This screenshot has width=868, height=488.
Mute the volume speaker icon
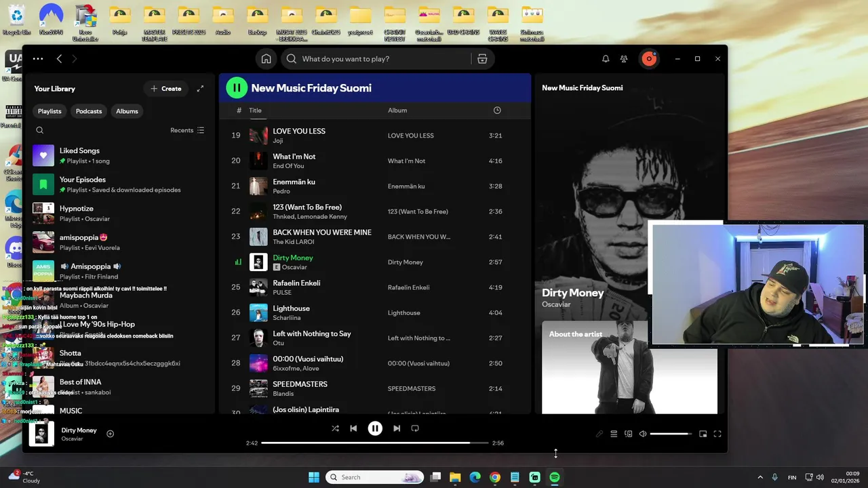[643, 434]
